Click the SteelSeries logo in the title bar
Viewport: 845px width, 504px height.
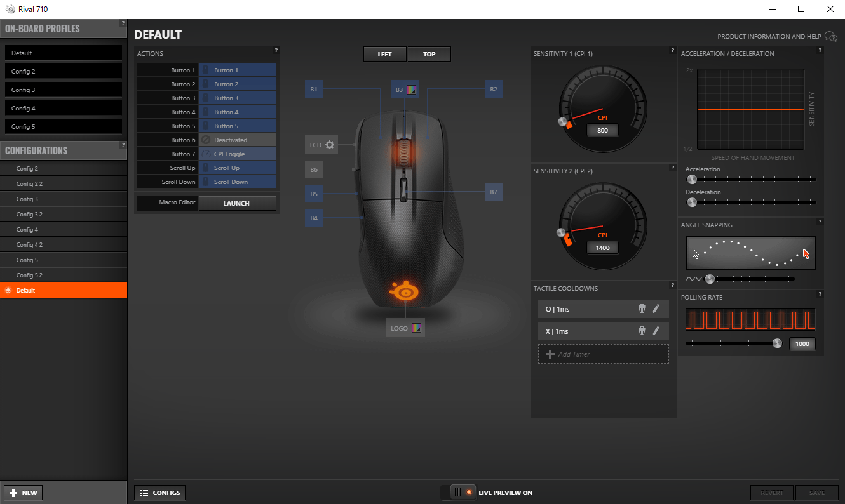coord(10,9)
